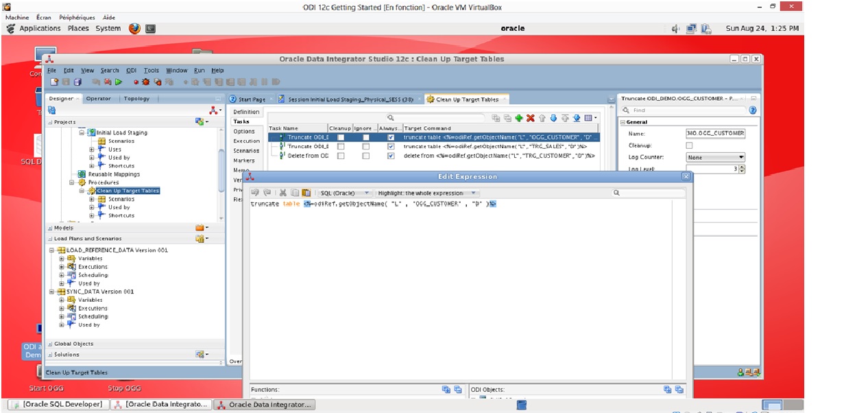Toggle Cleanup checkbox for Delete from task
Image resolution: width=868 pixels, height=413 pixels.
tap(341, 156)
